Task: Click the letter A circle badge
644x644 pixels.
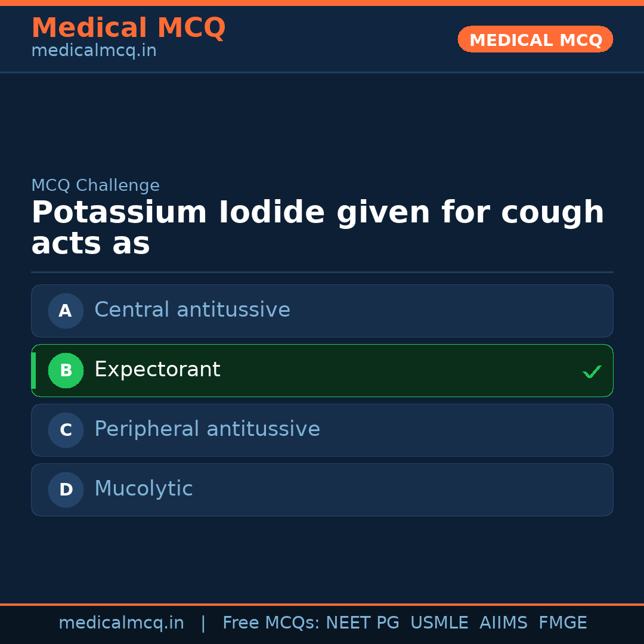Action: 66,311
